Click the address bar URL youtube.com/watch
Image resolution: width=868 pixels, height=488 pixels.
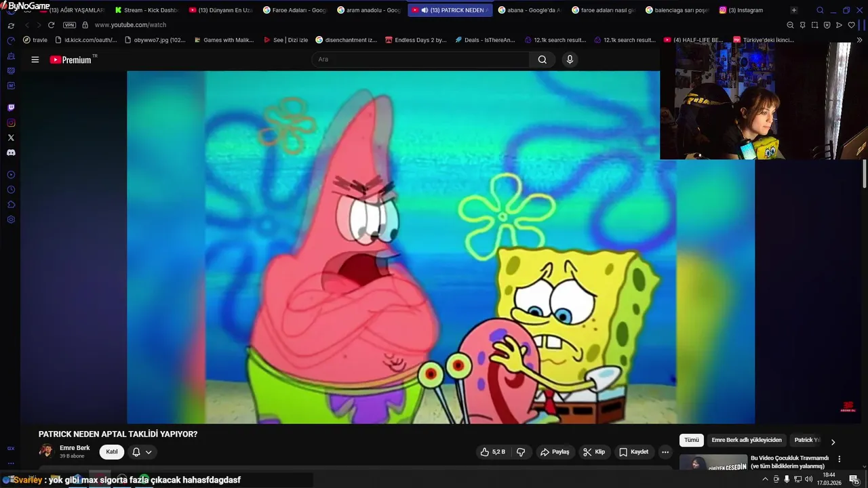coord(130,25)
